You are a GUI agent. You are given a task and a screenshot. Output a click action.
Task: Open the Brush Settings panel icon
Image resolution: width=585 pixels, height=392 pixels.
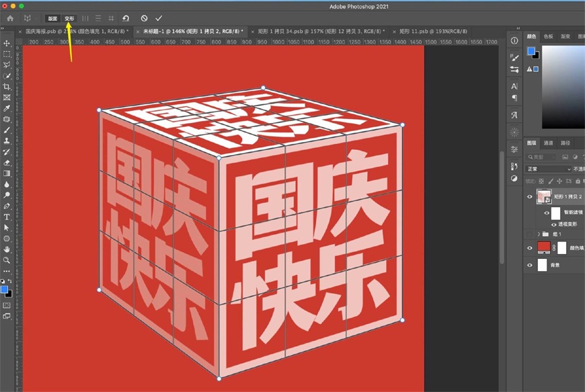tap(514, 57)
